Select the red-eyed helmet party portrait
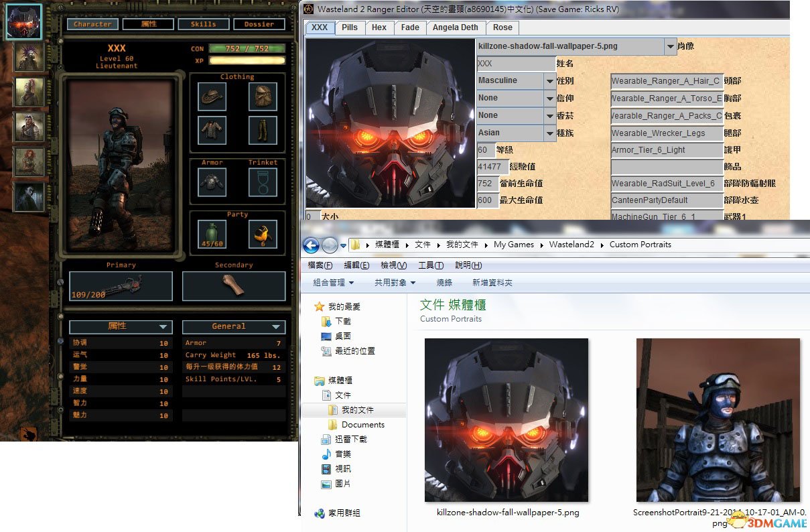810x532 pixels. [x=25, y=22]
